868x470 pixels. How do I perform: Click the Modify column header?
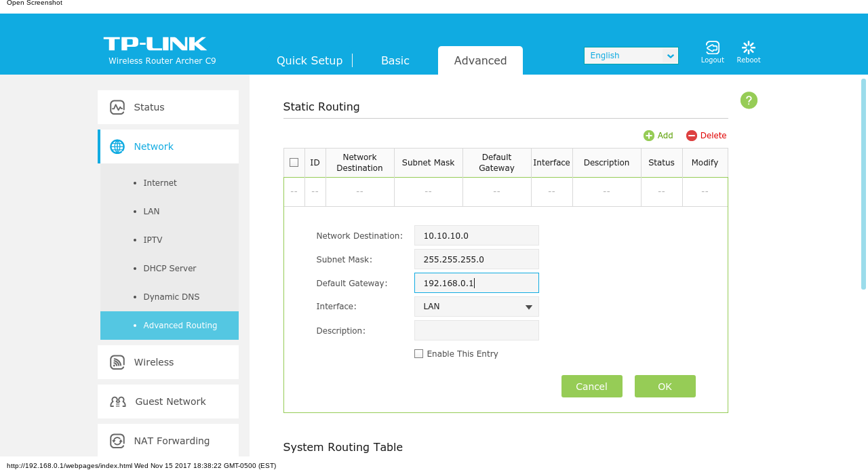(705, 163)
